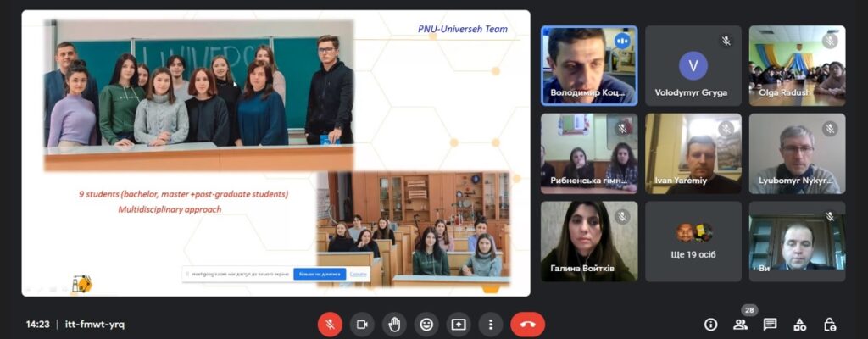Viewport: 868px width, 339px height.
Task: Raise your hand in the meeting
Action: coord(394,325)
